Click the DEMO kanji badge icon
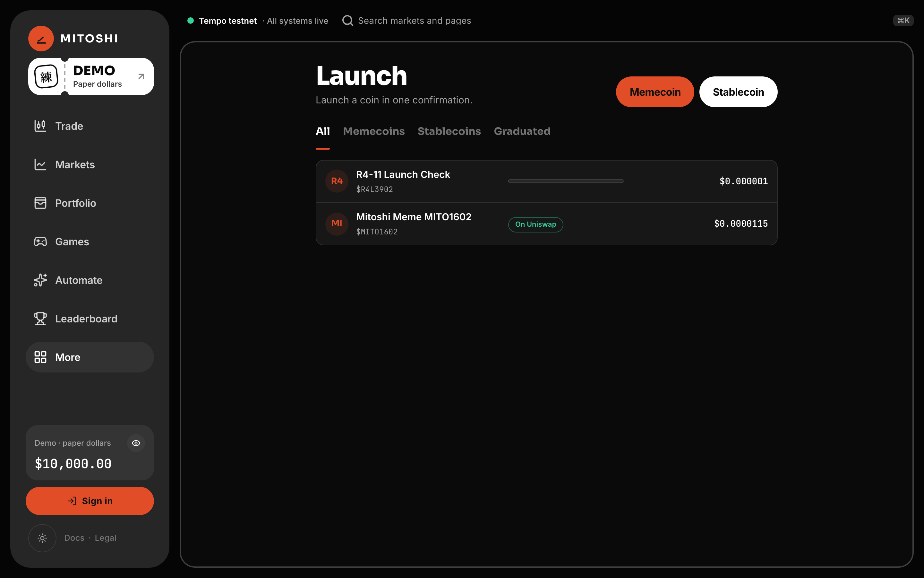924x578 pixels. (47, 77)
